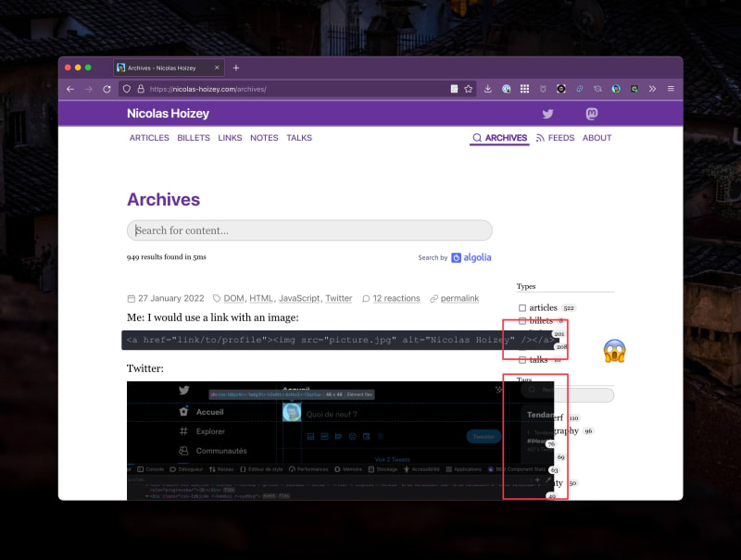Open the HTML tag link

[261, 298]
